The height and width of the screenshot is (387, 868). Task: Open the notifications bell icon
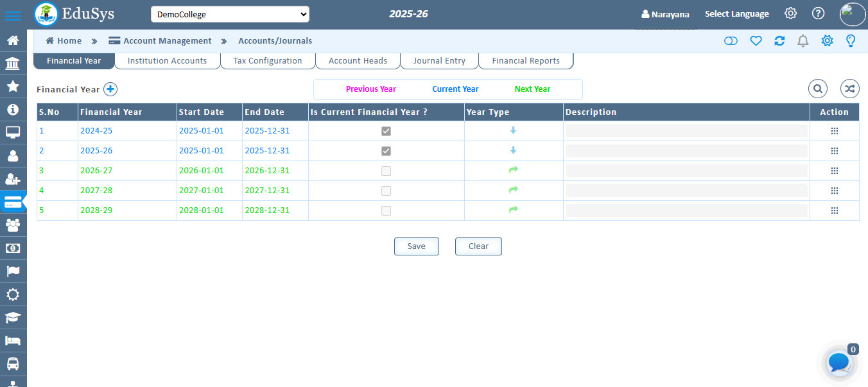pyautogui.click(x=803, y=40)
